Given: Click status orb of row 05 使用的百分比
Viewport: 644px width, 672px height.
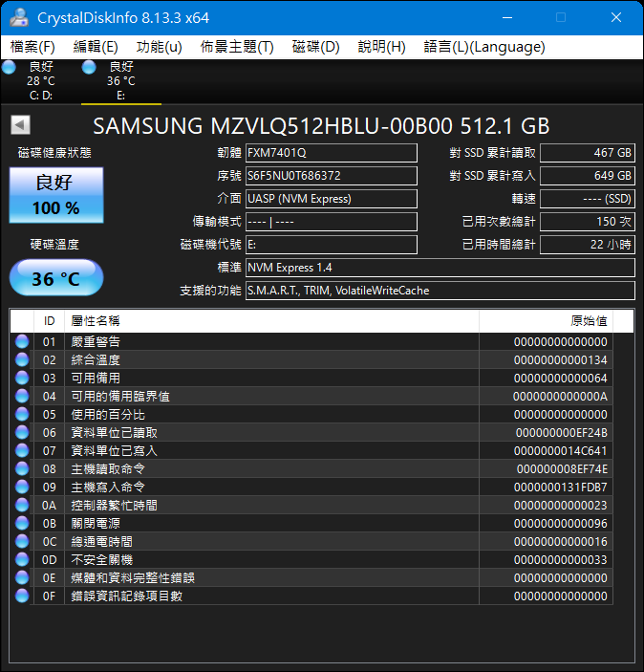Looking at the screenshot, I should (22, 414).
